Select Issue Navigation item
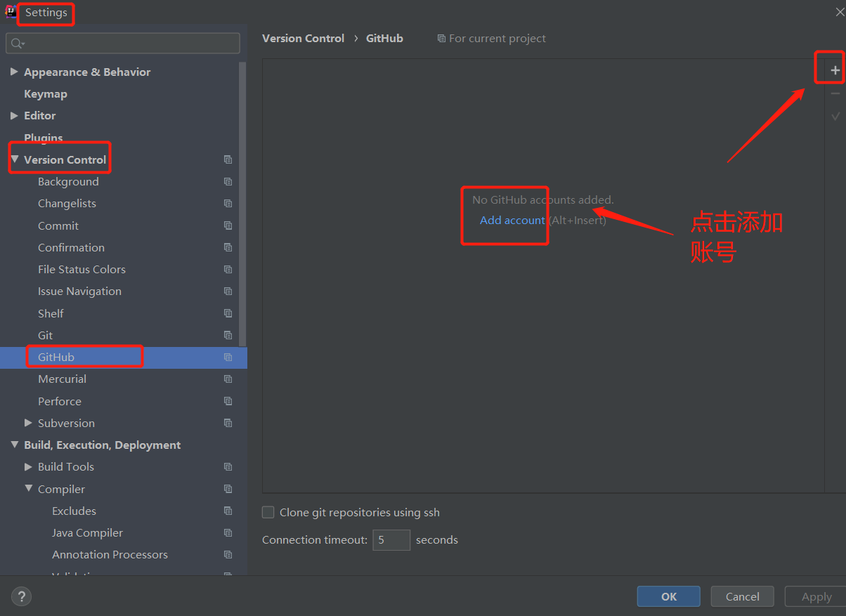Viewport: 846px width, 616px height. tap(79, 291)
